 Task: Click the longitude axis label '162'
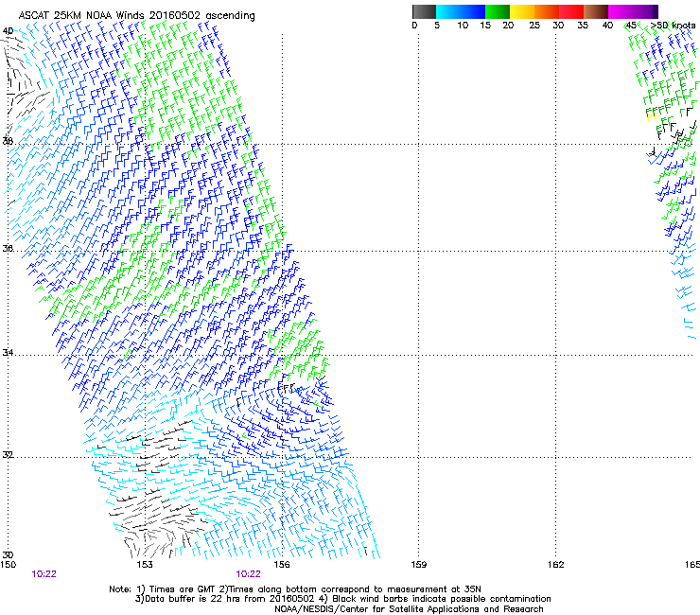coord(556,565)
